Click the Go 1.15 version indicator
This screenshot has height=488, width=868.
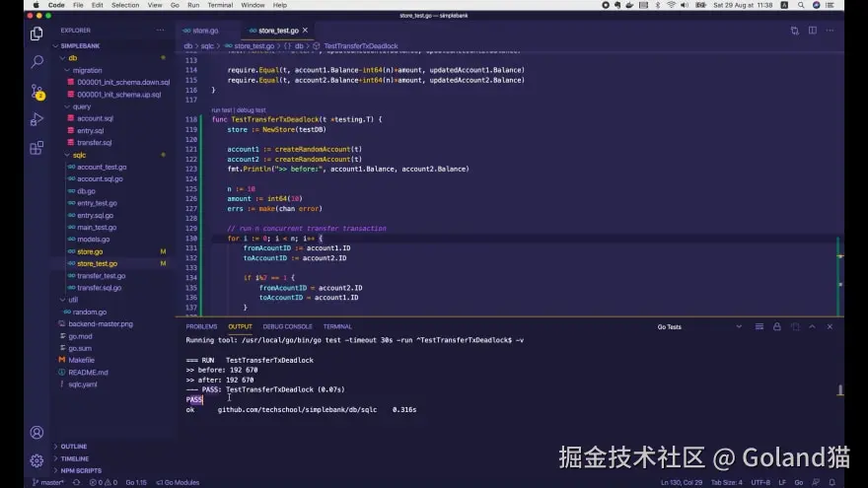pyautogui.click(x=136, y=482)
